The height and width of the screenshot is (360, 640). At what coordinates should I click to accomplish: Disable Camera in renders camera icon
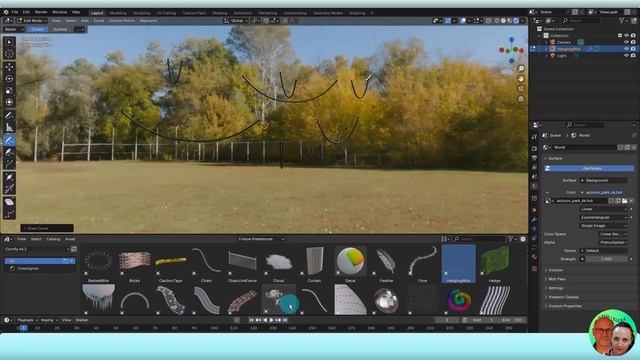coord(633,42)
